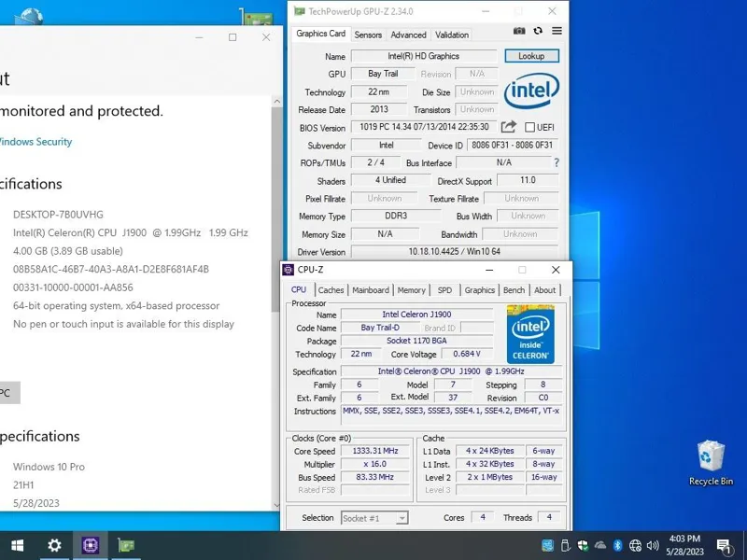Image resolution: width=747 pixels, height=560 pixels.
Task: Click the Intel Inside Celeron badge in CPU-Z
Action: (530, 334)
